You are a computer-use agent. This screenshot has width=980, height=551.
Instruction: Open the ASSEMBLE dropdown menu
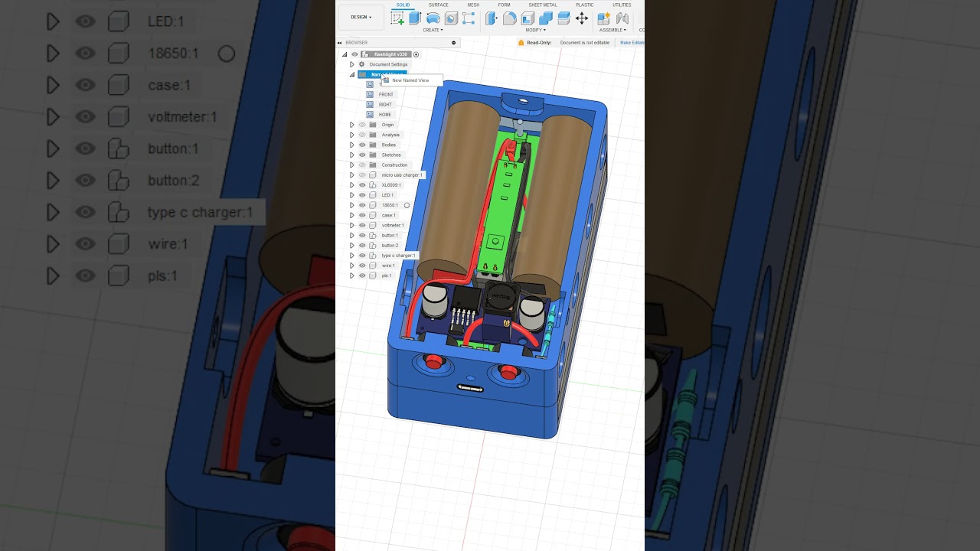(612, 30)
